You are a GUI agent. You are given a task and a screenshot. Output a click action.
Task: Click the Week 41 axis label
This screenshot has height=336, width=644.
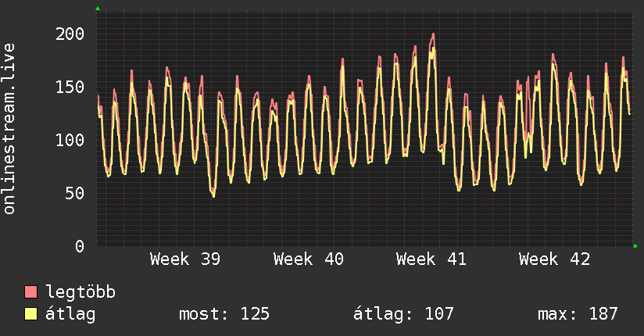431,259
